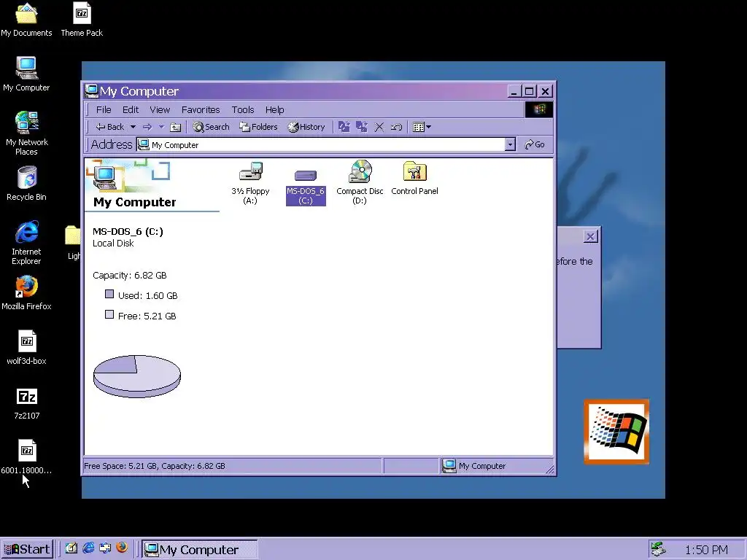Select the Recycle Bin desktop icon
Viewport: 747px width, 560px height.
pos(27,184)
